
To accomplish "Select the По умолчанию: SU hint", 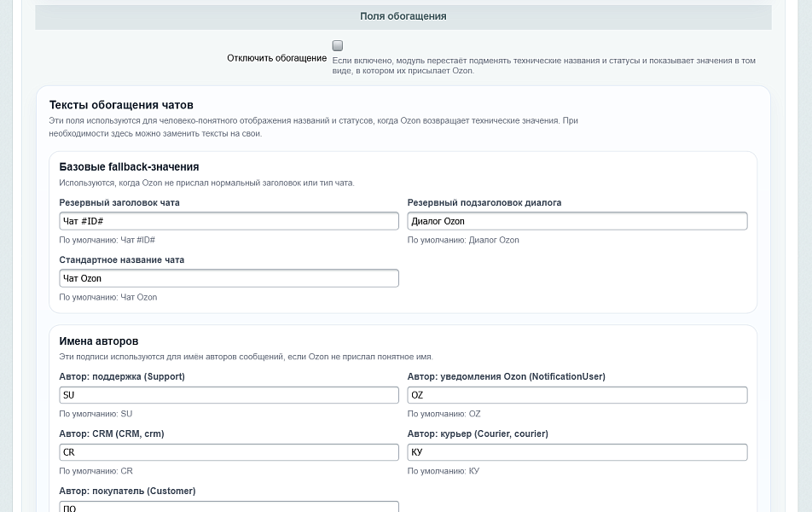I will 96,414.
